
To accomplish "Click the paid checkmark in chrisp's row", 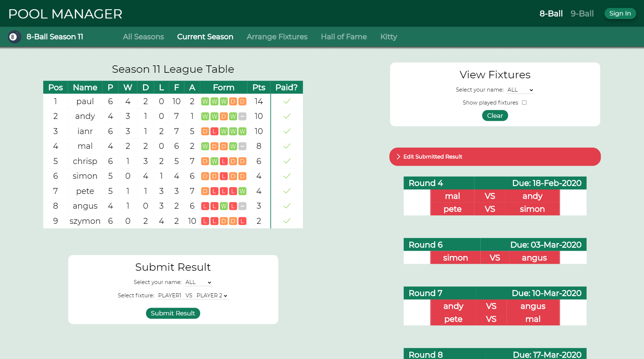I will (287, 161).
